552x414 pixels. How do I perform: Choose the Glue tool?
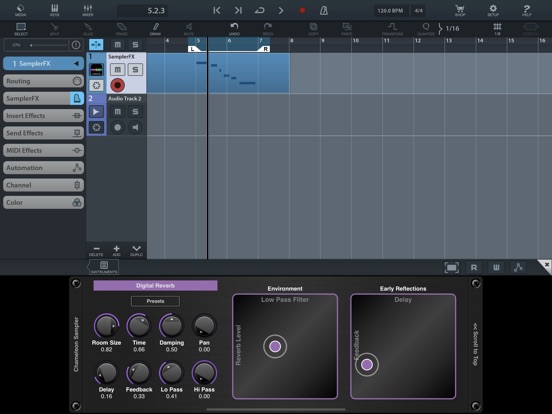[88, 29]
